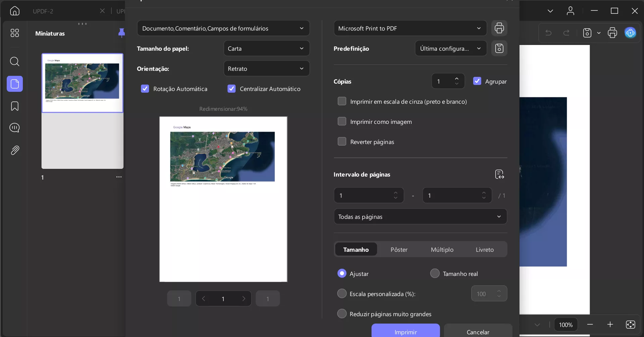Open printer properties icon beside Microsoft Print to PDF
Image resolution: width=644 pixels, height=337 pixels.
coord(499,28)
